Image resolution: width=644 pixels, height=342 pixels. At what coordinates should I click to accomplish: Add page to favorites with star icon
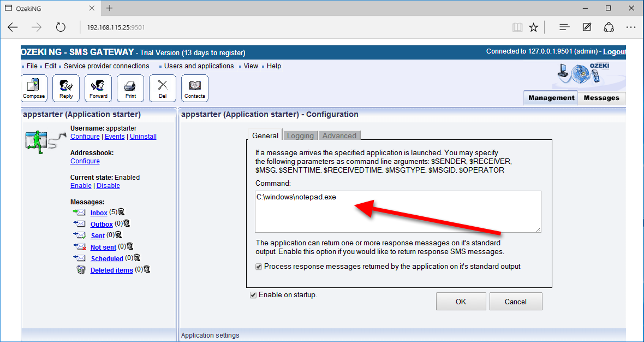coord(534,27)
